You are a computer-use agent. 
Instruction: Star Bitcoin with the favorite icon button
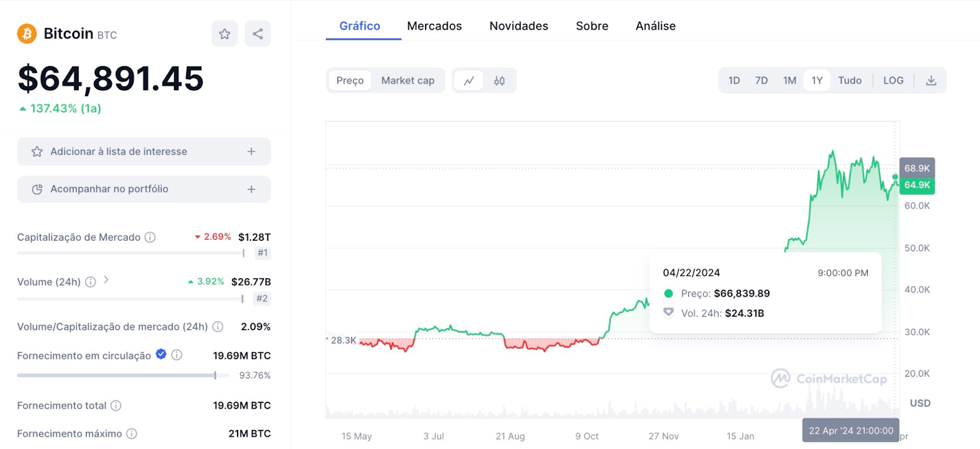click(225, 34)
